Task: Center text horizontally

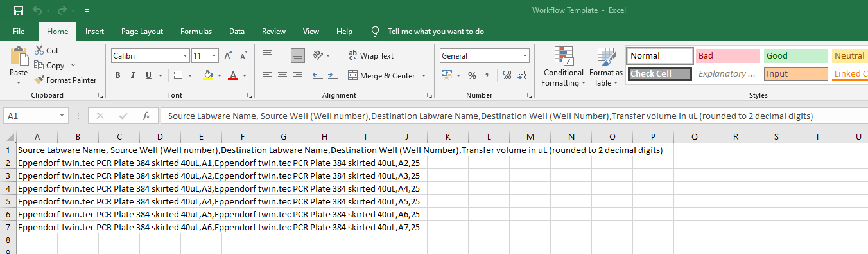Action: coord(282,75)
